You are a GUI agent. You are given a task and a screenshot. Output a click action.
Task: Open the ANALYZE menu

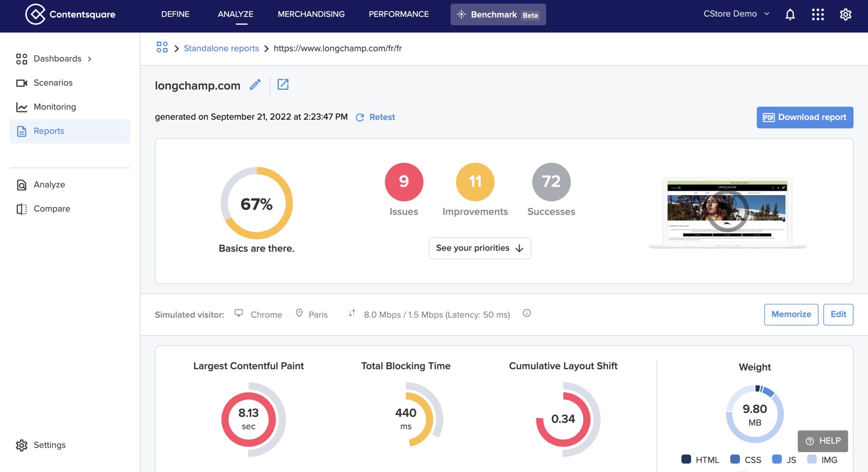[235, 14]
